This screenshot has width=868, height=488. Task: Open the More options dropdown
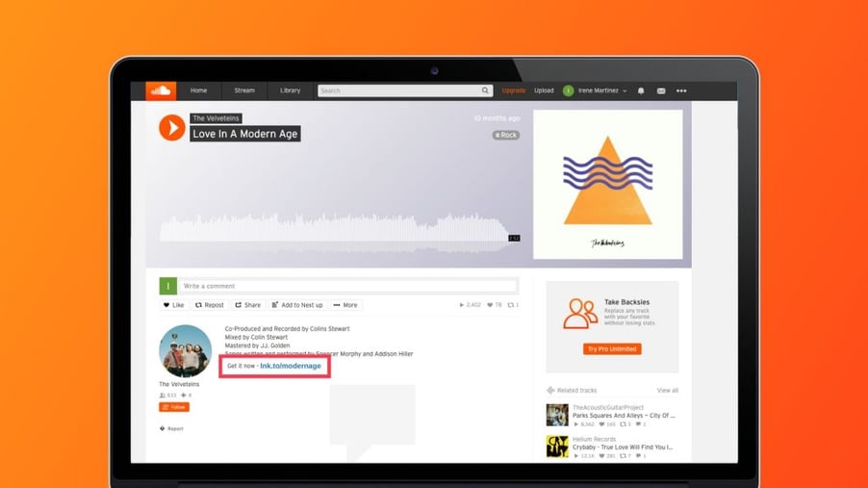[x=345, y=305]
